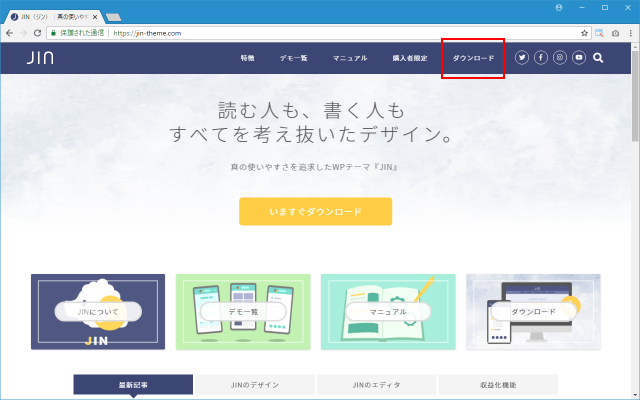Click the scrollbar up arrow

(x=635, y=47)
